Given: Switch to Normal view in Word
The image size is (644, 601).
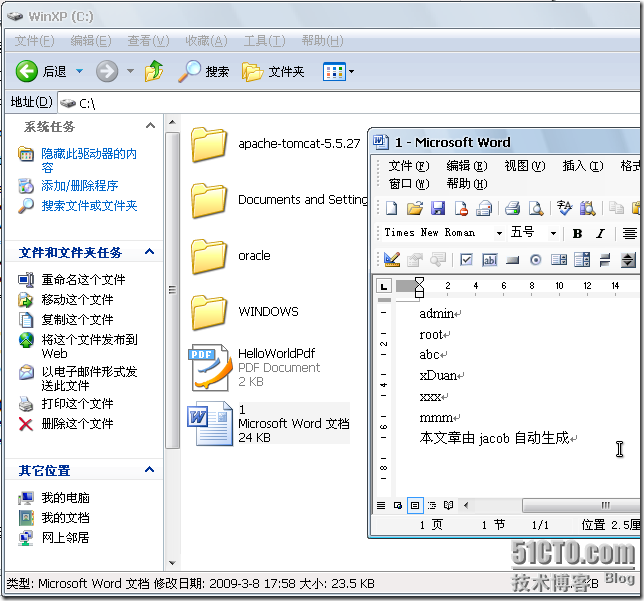Looking at the screenshot, I should coord(381,505).
